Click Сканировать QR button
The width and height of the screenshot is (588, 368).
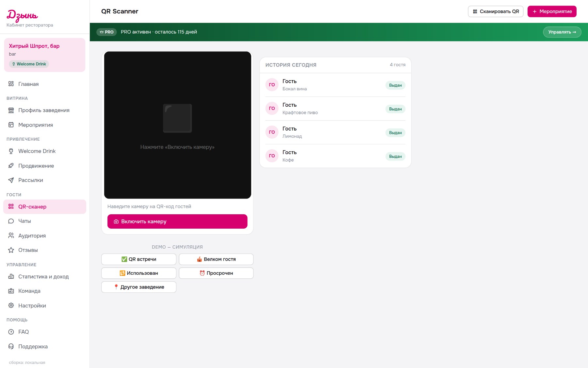point(496,11)
